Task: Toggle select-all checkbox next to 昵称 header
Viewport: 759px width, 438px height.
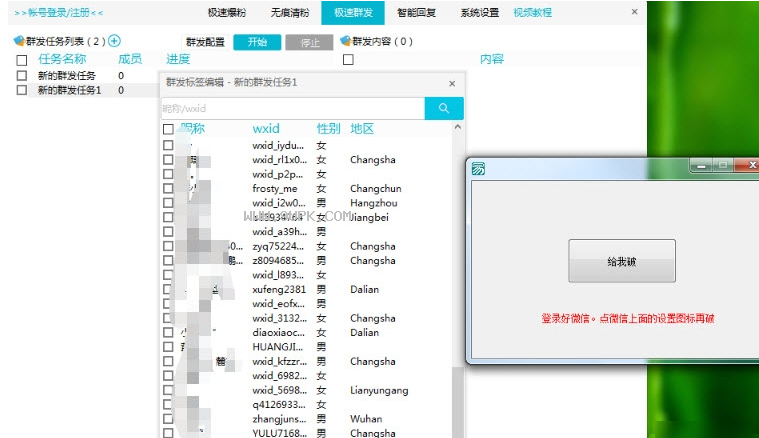Action: [168, 129]
